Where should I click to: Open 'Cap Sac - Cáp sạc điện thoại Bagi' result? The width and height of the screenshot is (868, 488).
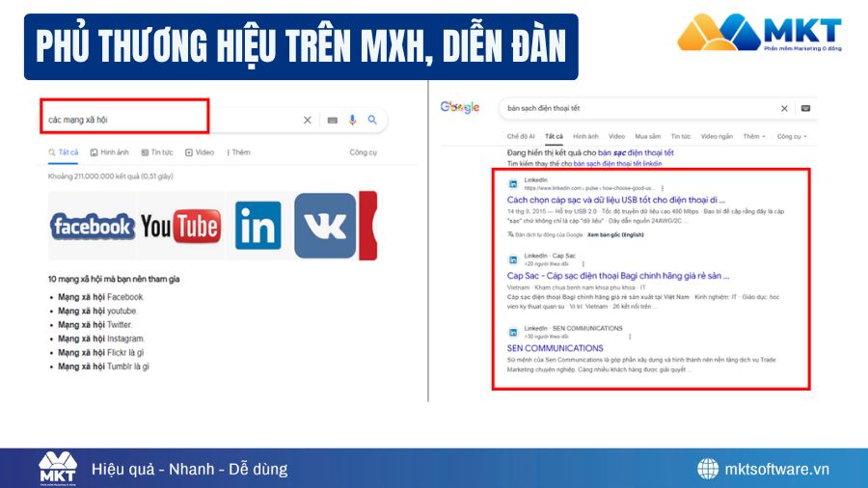[618, 276]
